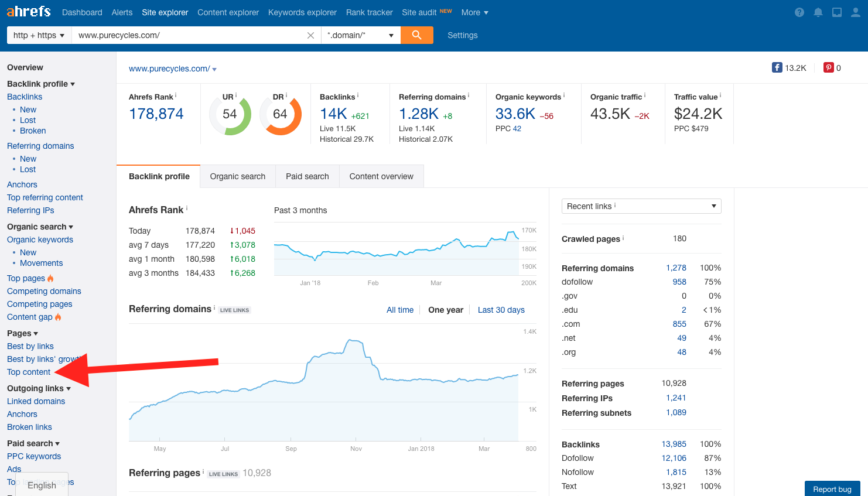Viewport: 868px width, 496px height.
Task: Click the Ahrefs Rank 178,874 value
Action: click(x=156, y=114)
